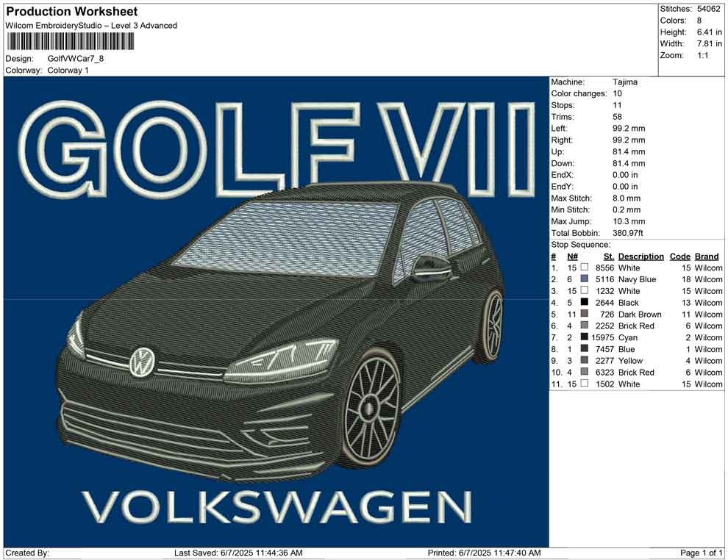Click the Left value 99.2 mm
Viewport: 728px width, 560px height.
[x=629, y=129]
